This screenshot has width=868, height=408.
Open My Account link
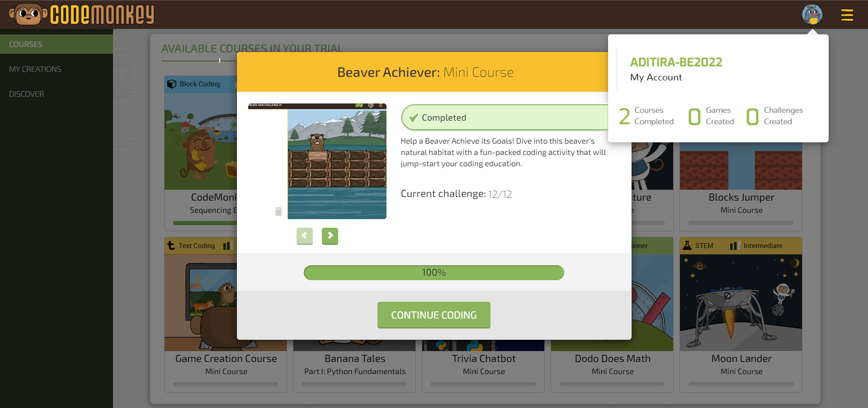[656, 77]
